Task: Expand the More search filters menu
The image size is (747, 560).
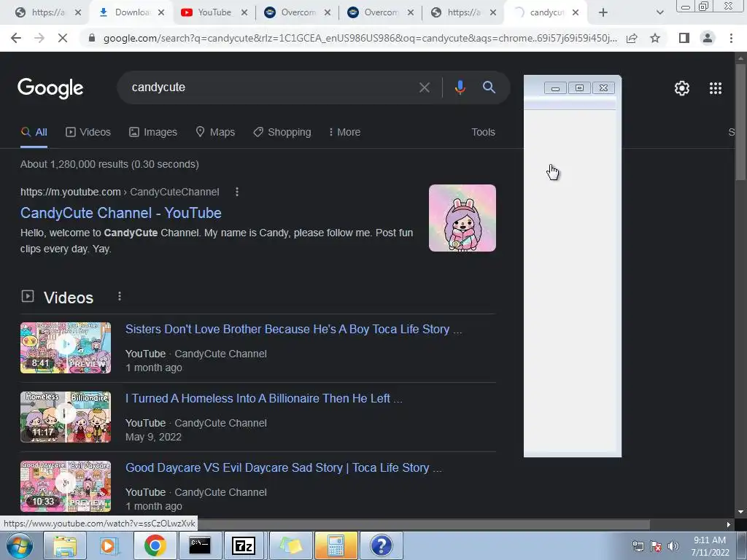Action: [344, 132]
